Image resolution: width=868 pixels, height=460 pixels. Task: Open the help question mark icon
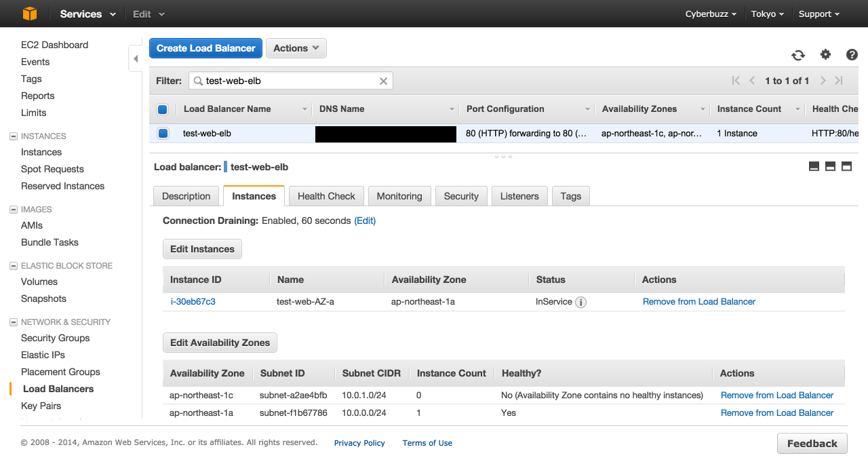(852, 55)
